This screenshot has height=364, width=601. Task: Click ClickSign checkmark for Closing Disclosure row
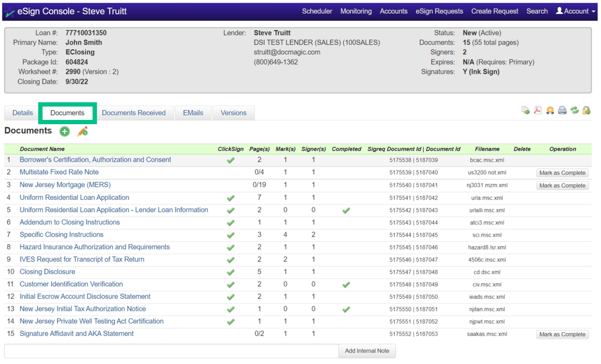231,272
